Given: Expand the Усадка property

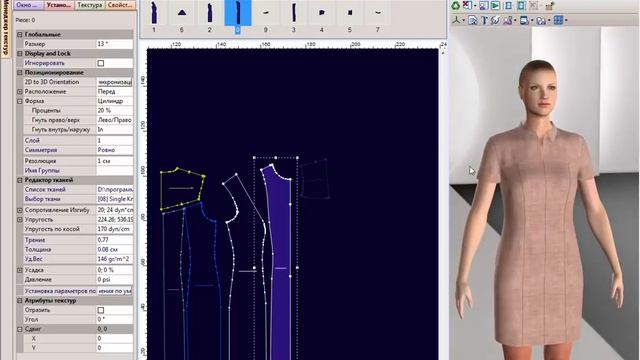Looking at the screenshot, I should [20, 270].
